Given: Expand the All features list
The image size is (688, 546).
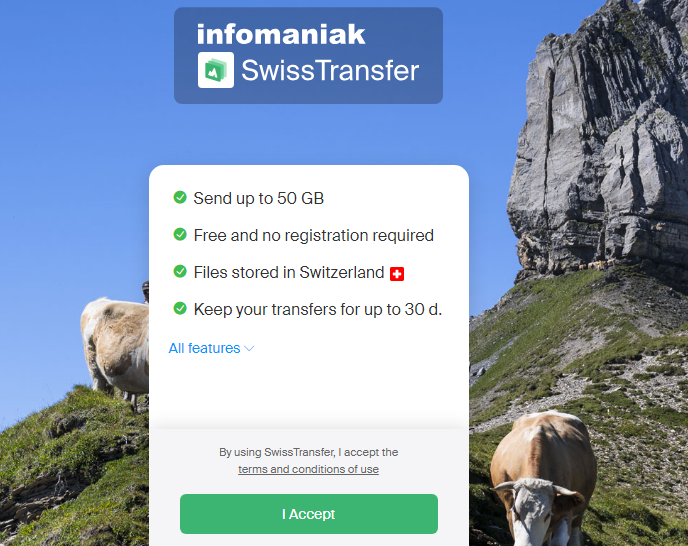Looking at the screenshot, I should click(x=211, y=348).
